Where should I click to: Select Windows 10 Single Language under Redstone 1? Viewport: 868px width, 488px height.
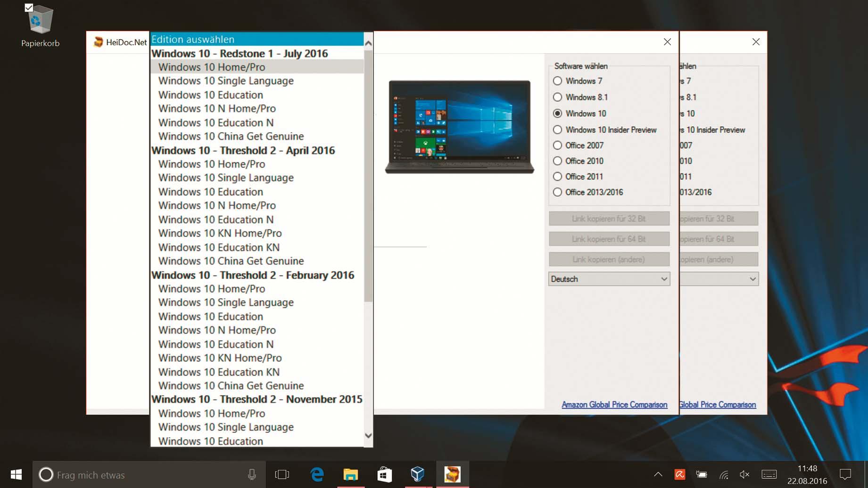click(226, 81)
